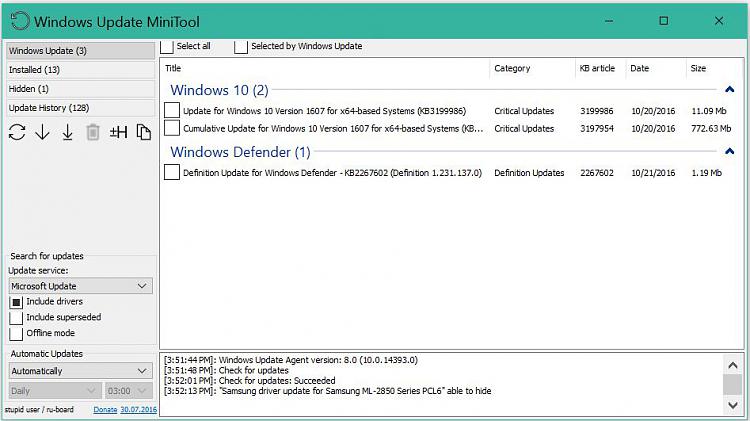Click the install updates arrow with underline icon
750x421 pixels.
click(x=67, y=132)
